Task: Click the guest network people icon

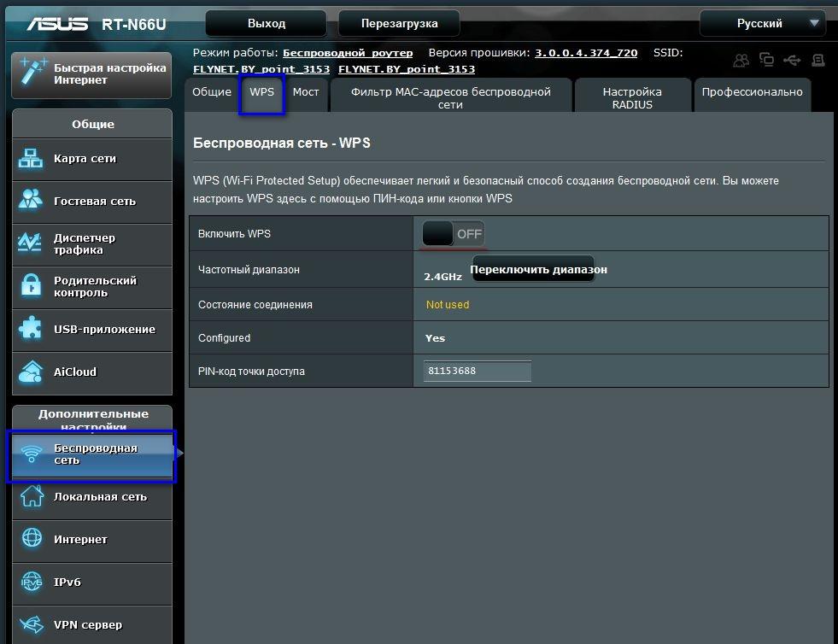Action: 31,199
